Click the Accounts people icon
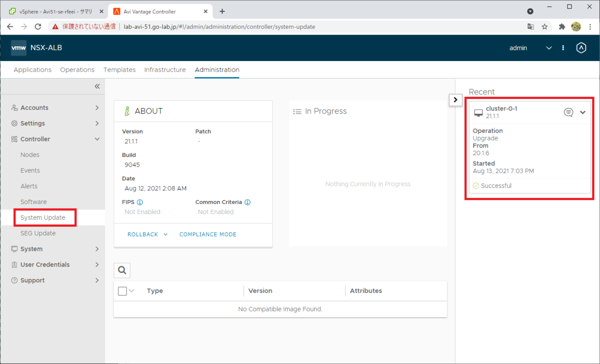The width and height of the screenshot is (600, 364). click(14, 107)
